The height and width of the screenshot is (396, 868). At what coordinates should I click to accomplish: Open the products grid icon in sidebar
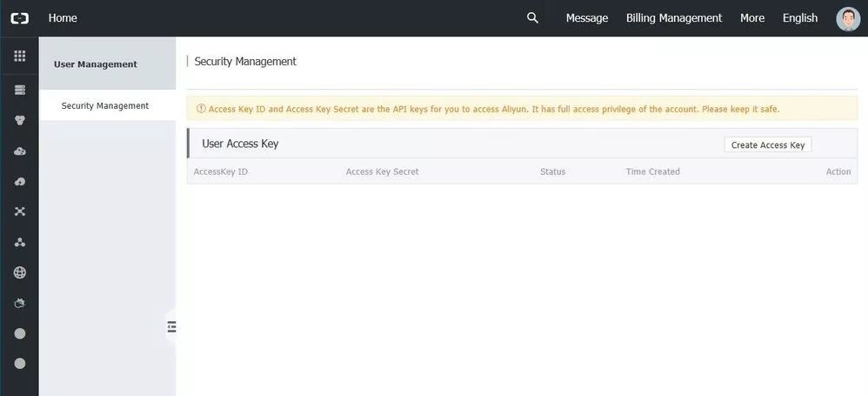click(19, 57)
